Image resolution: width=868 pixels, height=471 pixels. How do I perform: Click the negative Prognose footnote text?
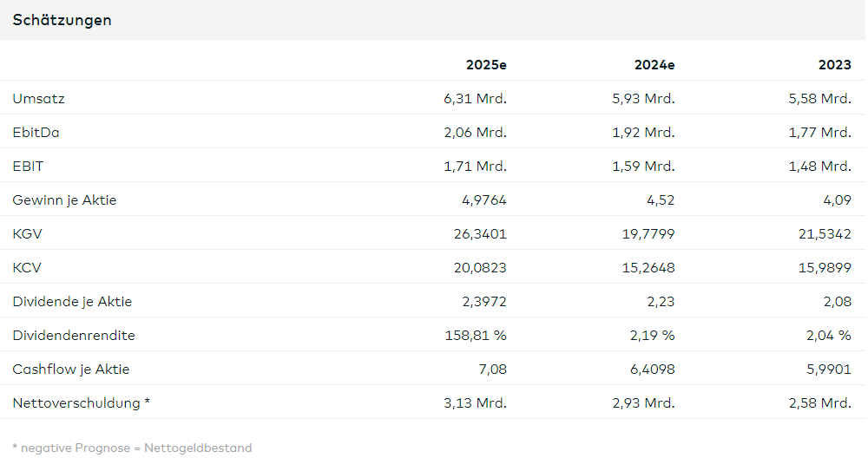coord(132,448)
